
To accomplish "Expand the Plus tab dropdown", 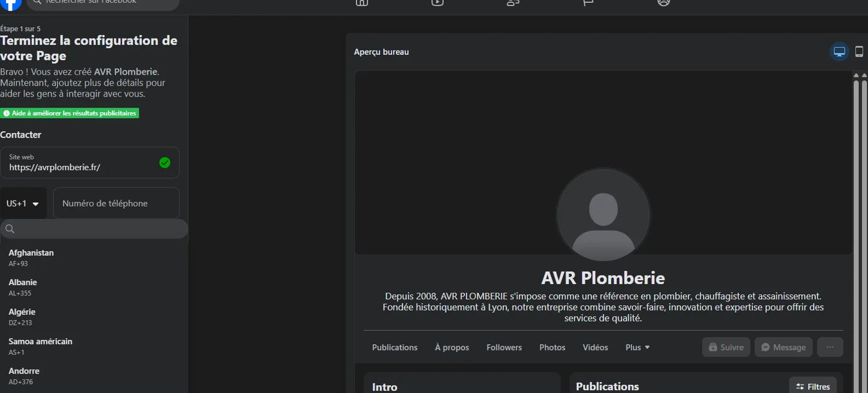I will (x=637, y=347).
